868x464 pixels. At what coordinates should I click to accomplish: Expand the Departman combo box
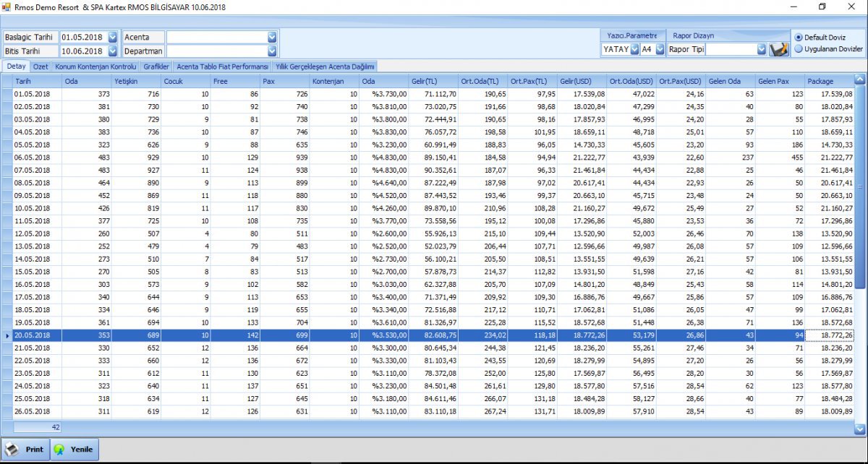(272, 51)
